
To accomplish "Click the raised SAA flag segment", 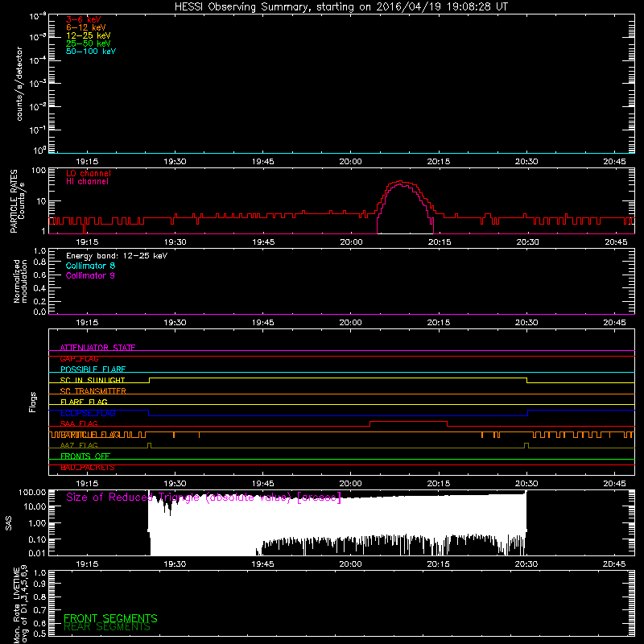I will coord(408,422).
